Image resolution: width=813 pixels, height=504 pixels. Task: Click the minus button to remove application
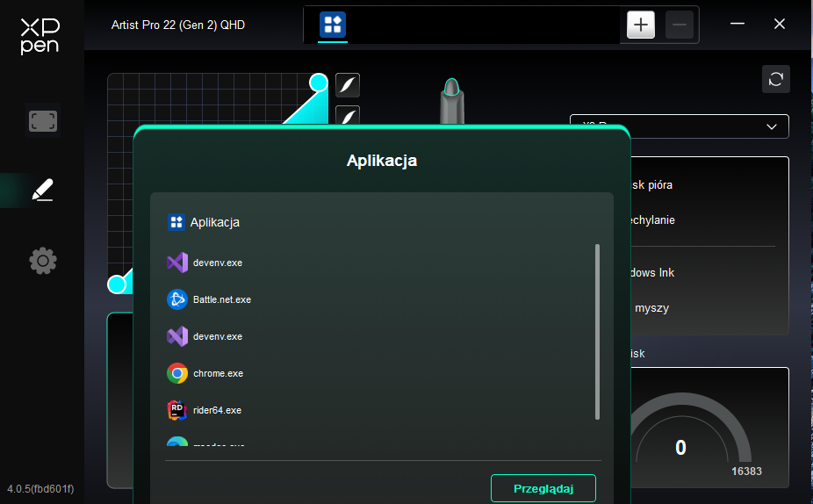[x=679, y=25]
